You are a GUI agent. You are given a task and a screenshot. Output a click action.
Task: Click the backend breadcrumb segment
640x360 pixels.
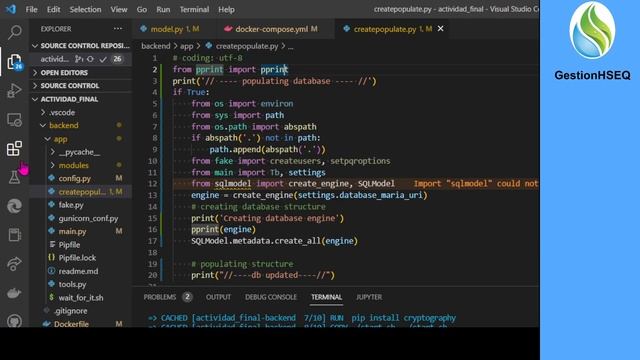pos(156,46)
